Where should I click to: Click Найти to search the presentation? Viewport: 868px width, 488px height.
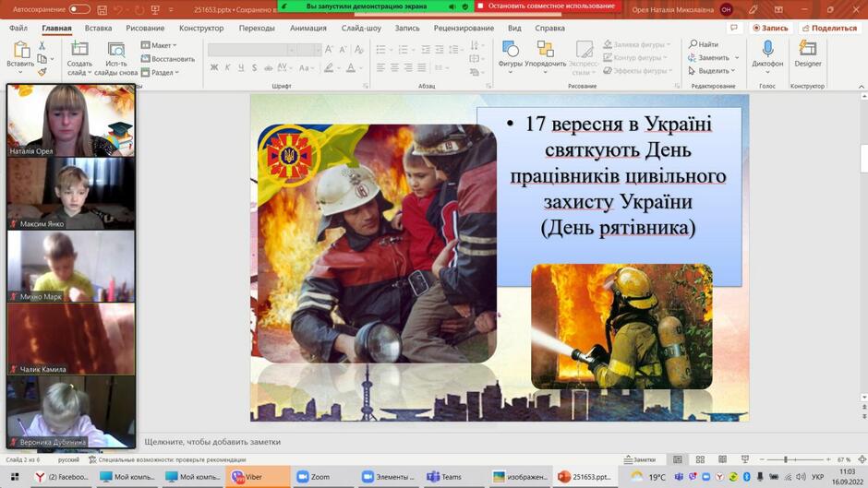click(x=703, y=44)
